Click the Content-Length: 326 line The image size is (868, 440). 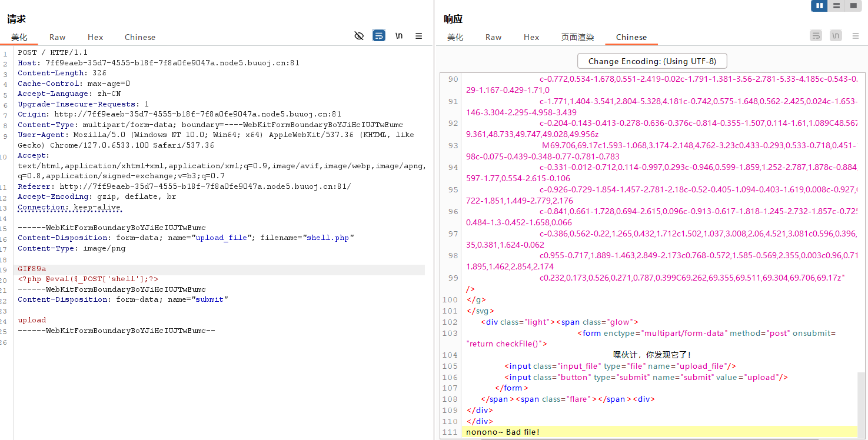click(x=62, y=73)
